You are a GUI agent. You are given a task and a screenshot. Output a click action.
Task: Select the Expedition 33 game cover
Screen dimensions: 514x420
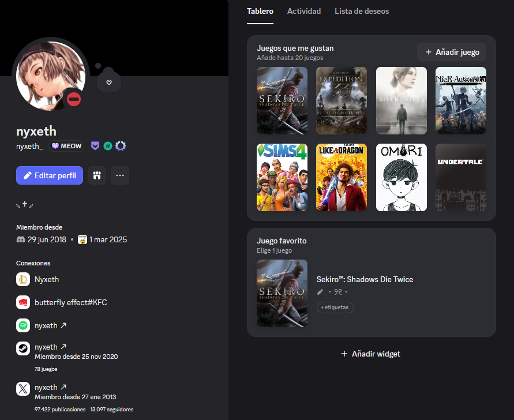tap(342, 100)
